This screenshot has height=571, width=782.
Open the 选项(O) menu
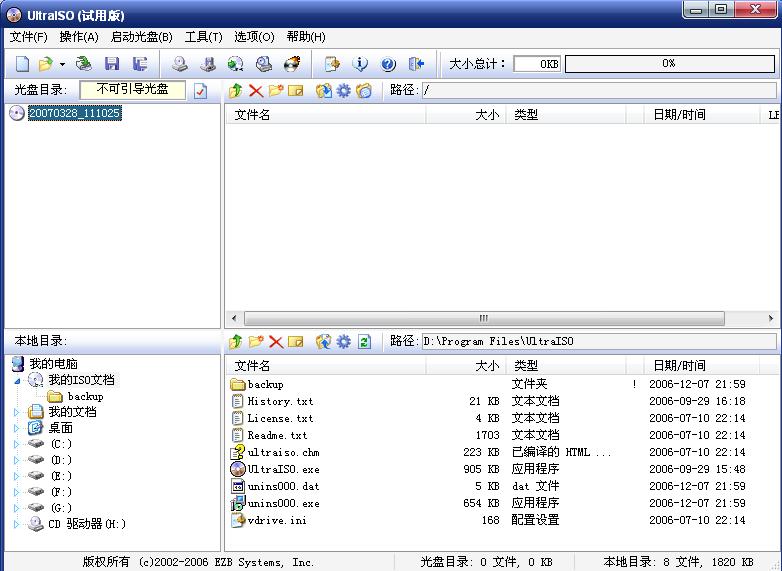[254, 37]
